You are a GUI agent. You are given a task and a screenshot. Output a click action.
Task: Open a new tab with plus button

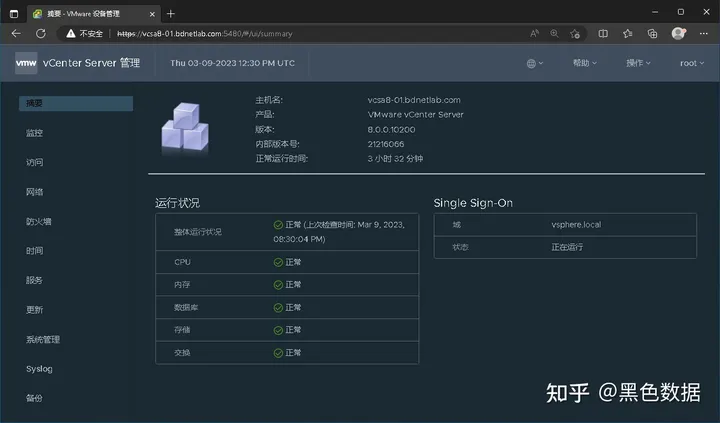tap(171, 14)
